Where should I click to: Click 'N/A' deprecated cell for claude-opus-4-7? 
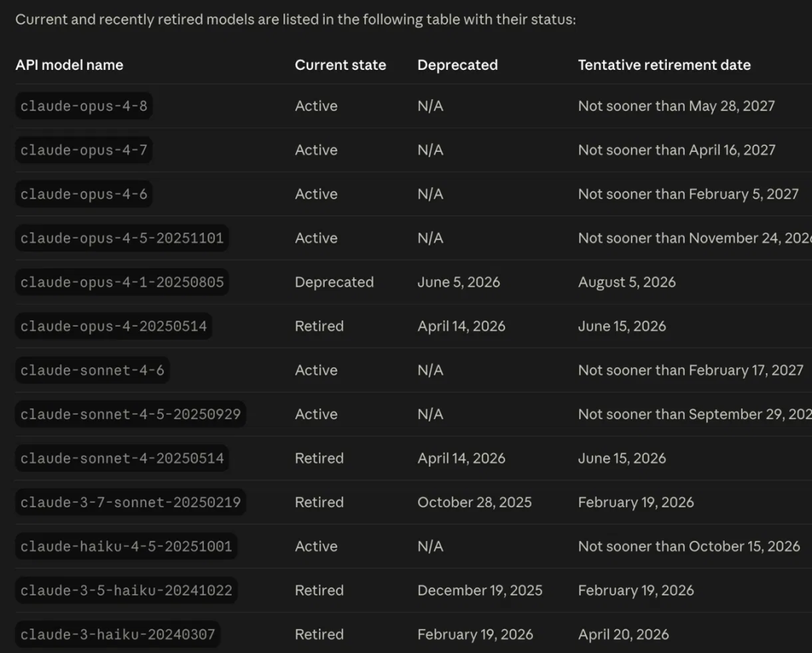[430, 150]
